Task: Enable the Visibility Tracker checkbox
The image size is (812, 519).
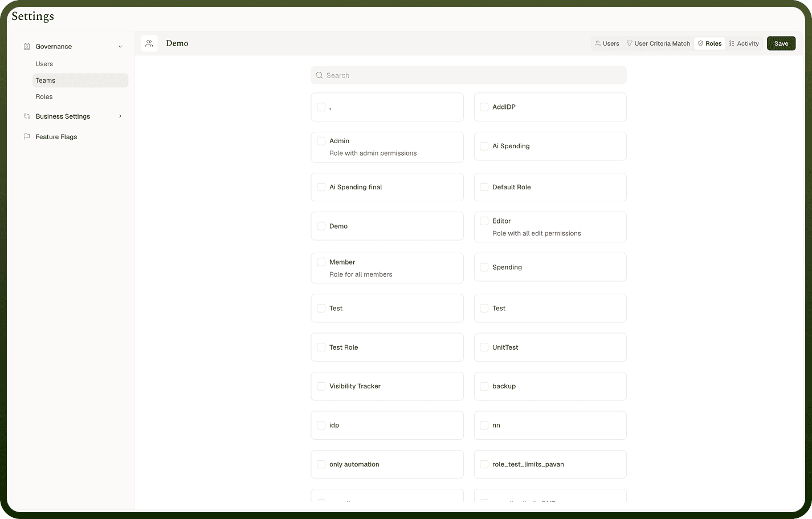Action: 321,386
